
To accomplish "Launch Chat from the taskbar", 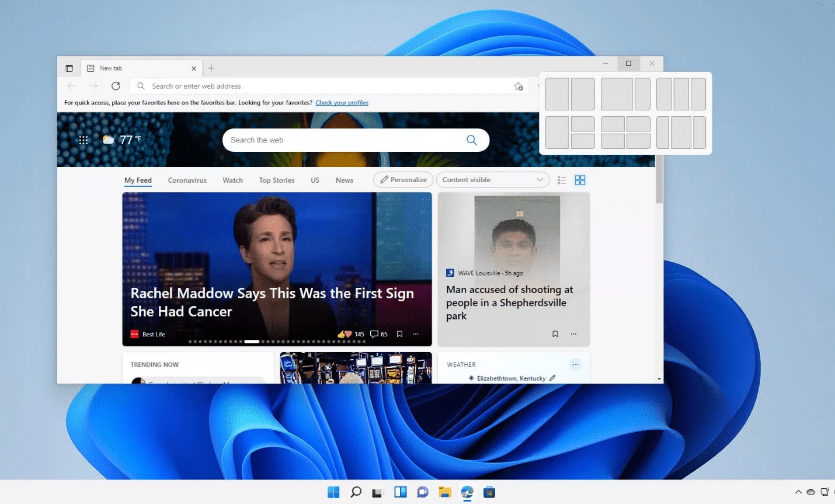I will [423, 492].
